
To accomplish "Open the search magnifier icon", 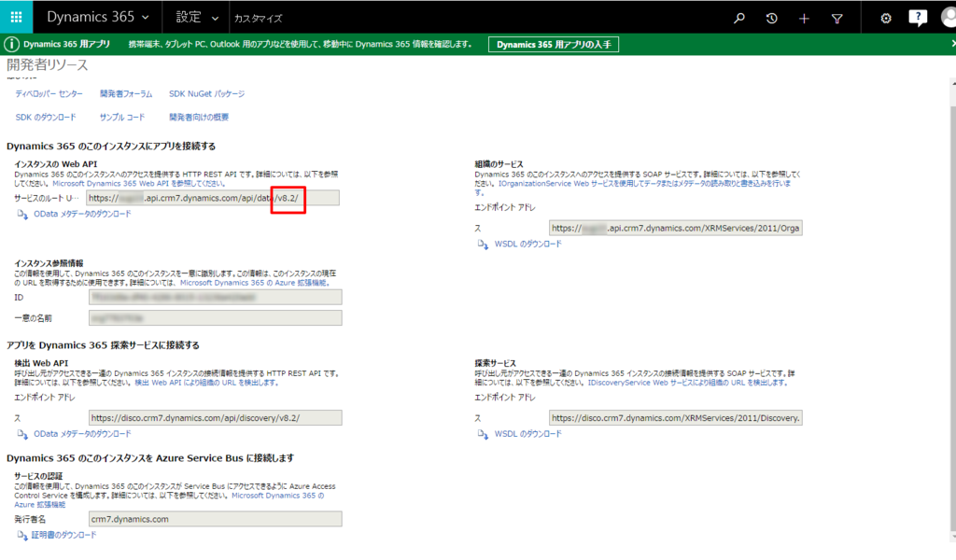I will click(x=739, y=19).
